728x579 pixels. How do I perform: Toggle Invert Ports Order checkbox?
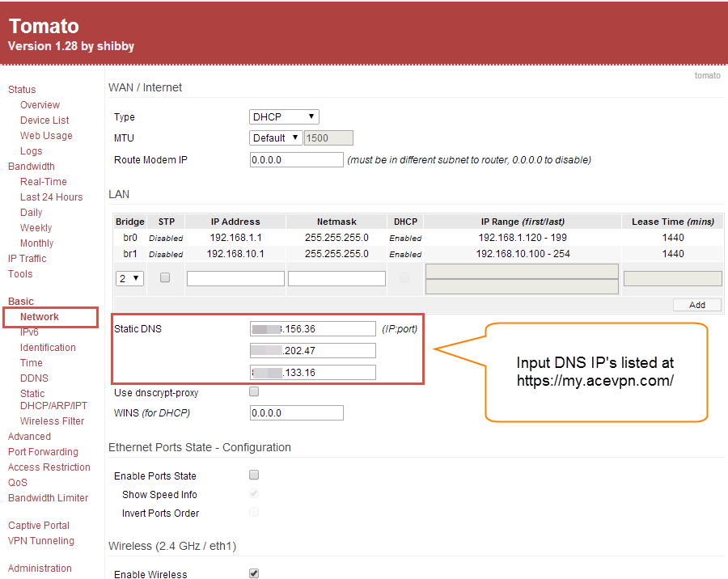click(x=254, y=512)
